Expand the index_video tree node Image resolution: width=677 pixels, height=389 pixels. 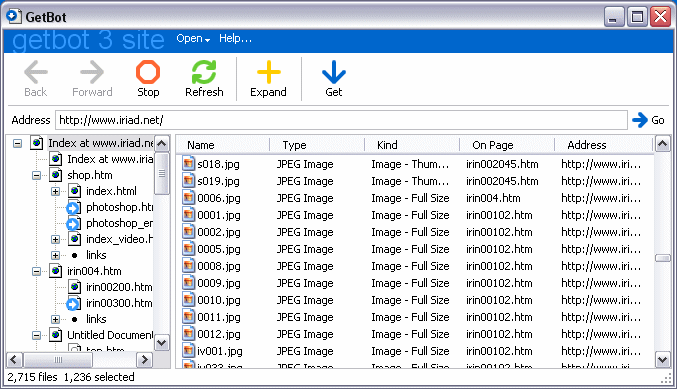tap(55, 240)
